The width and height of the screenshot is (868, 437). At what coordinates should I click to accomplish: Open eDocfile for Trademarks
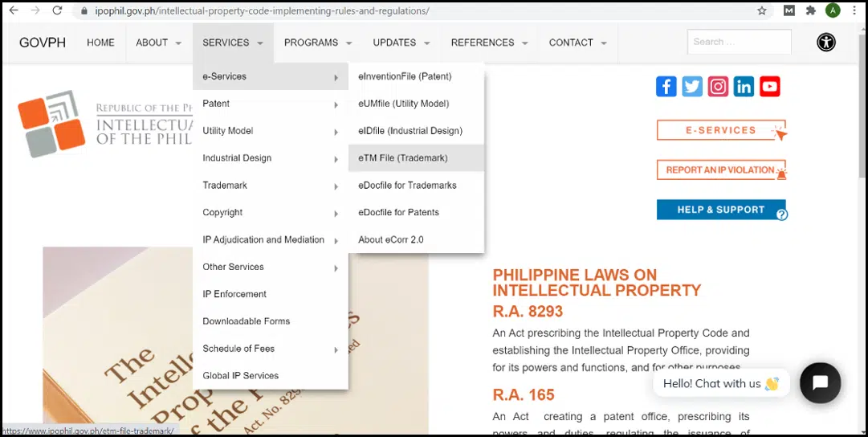416,185
